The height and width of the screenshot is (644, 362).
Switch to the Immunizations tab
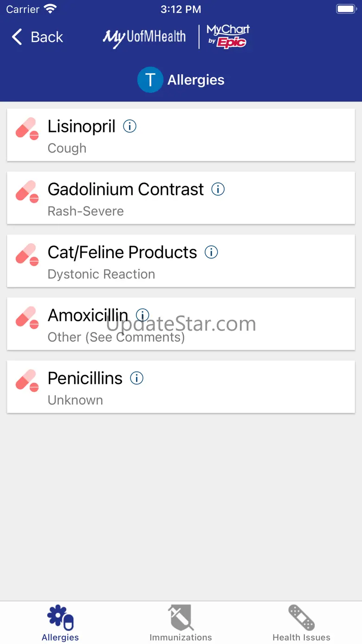pyautogui.click(x=181, y=623)
